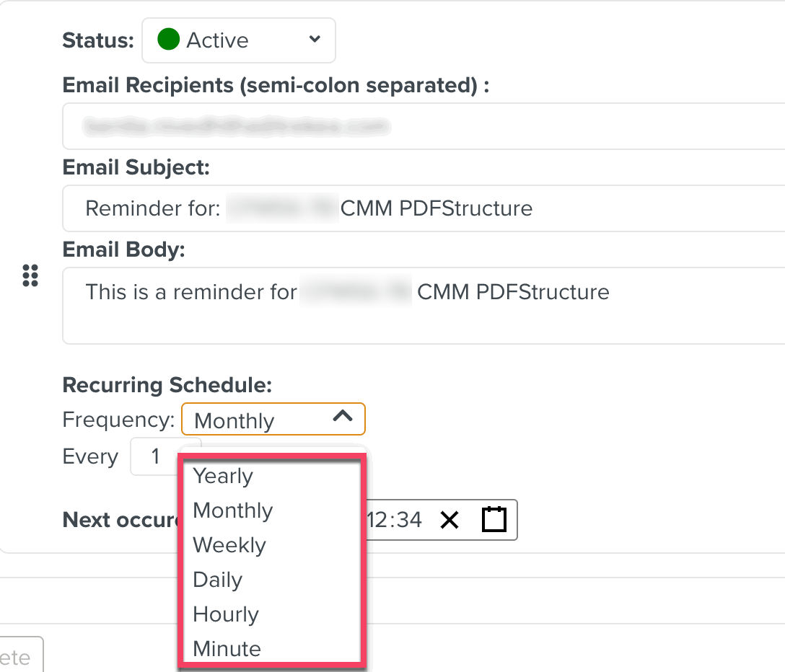Choose Hourly from the dropdown list
Screen dimensions: 785x672
(x=226, y=614)
